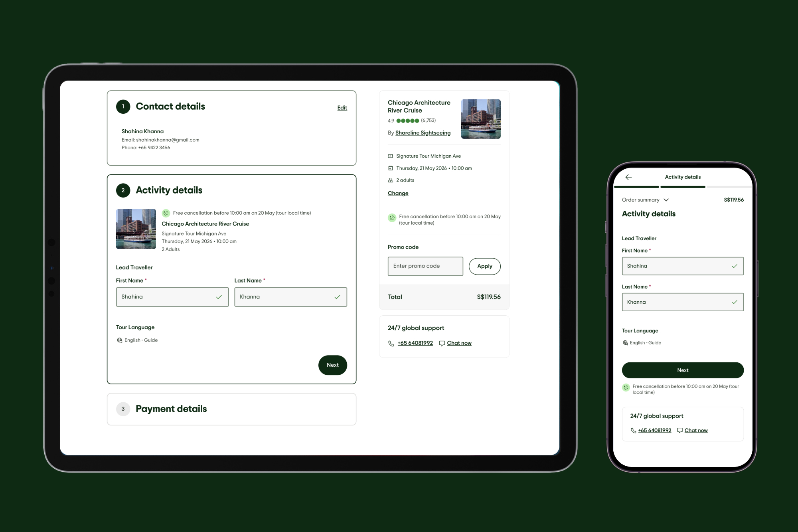Click the Edit link in Contact details

coord(342,108)
